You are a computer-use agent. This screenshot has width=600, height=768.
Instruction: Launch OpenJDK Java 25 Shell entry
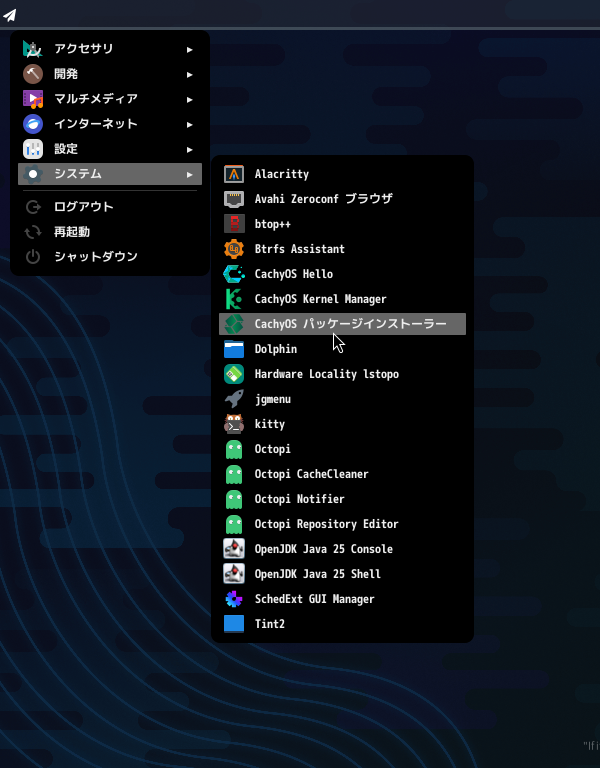(342, 574)
